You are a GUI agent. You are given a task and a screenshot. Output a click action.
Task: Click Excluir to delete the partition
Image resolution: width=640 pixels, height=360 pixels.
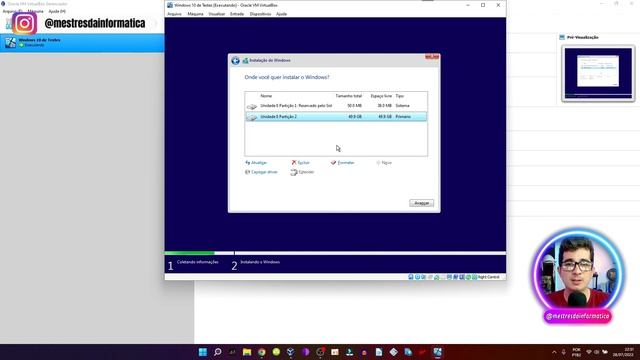coord(300,162)
